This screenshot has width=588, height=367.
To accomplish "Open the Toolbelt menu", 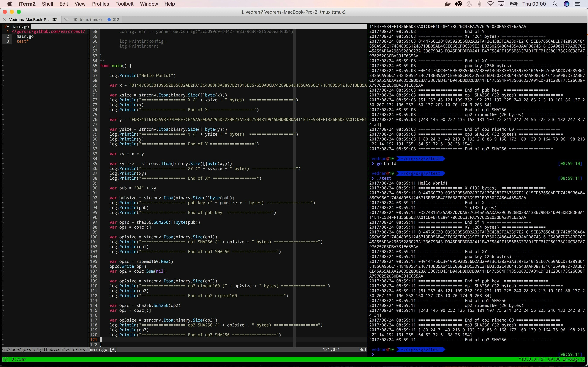I will tap(124, 4).
